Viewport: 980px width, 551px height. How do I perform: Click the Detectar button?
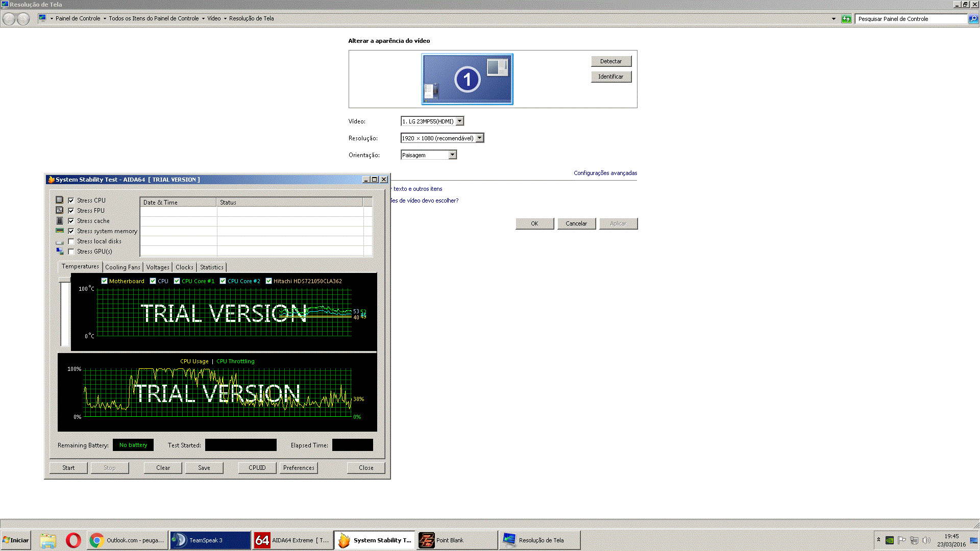coord(611,61)
